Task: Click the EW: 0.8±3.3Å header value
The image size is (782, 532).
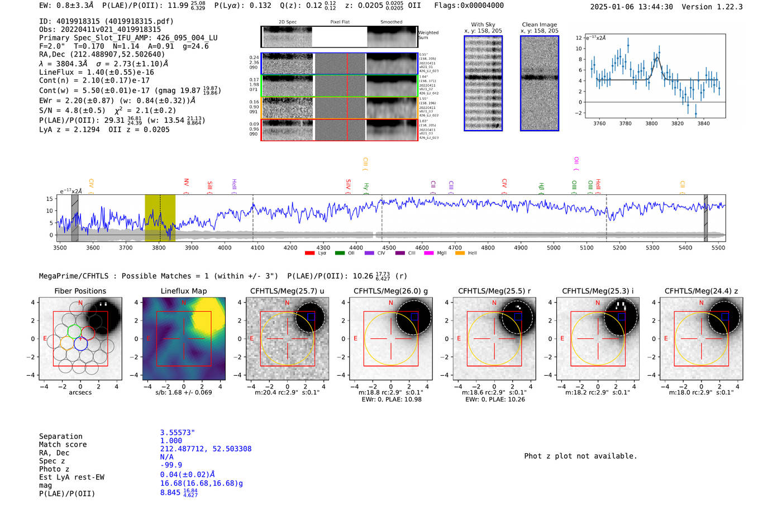Action: pos(66,6)
